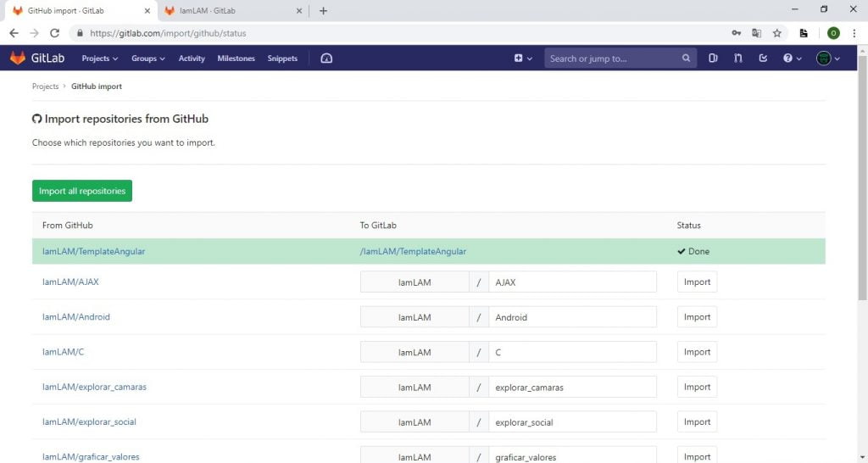Open the IamLAM/AJAX link
The height and width of the screenshot is (463, 868).
pos(70,282)
